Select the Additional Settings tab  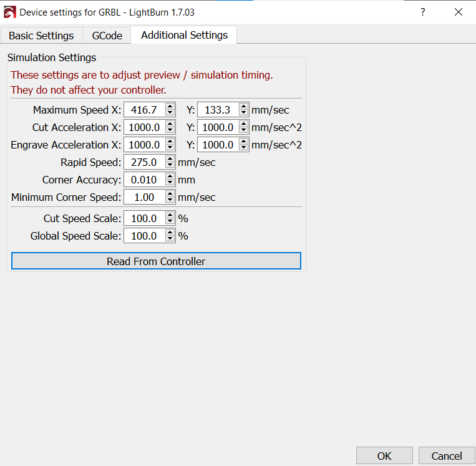tap(184, 35)
